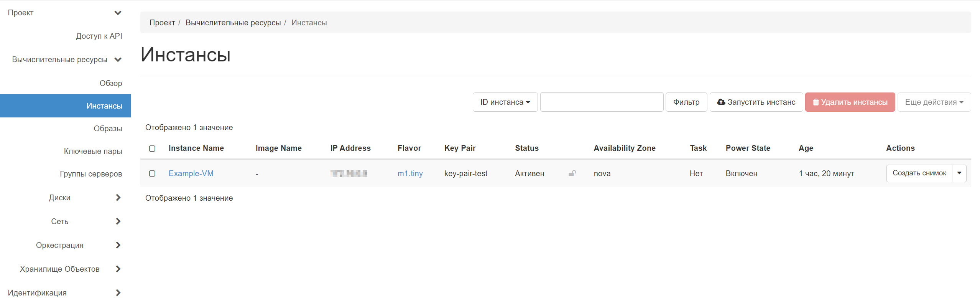Collapse the Проект sidebar chevron

coord(118,13)
